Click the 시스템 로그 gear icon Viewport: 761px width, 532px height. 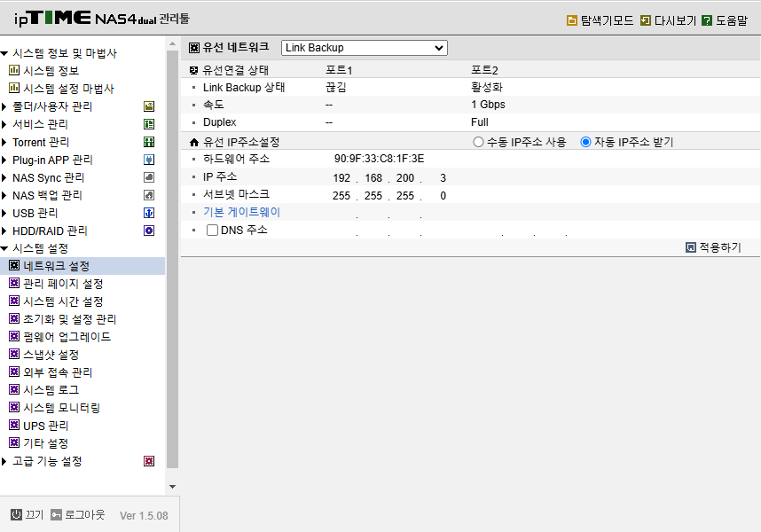14,389
